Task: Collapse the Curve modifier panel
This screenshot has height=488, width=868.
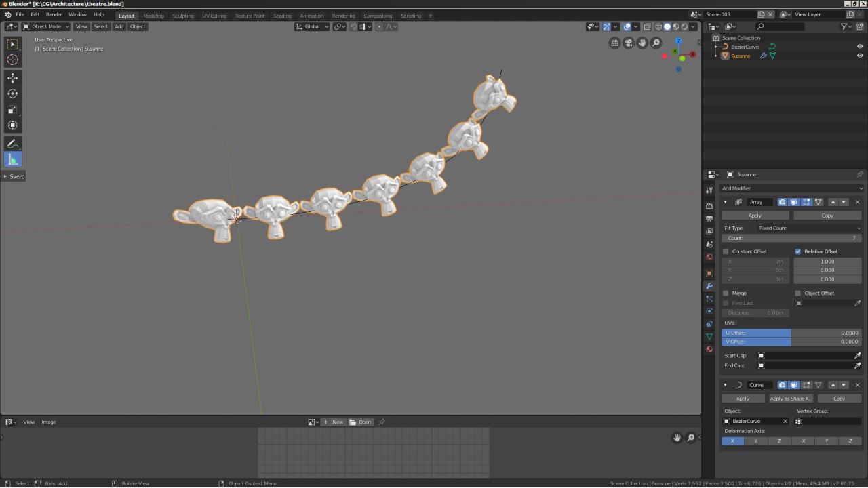Action: coord(725,385)
